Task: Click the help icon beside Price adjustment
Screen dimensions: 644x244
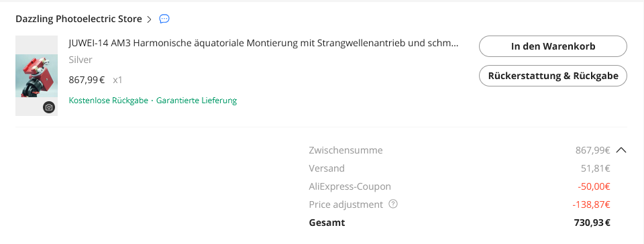Action: (x=393, y=204)
